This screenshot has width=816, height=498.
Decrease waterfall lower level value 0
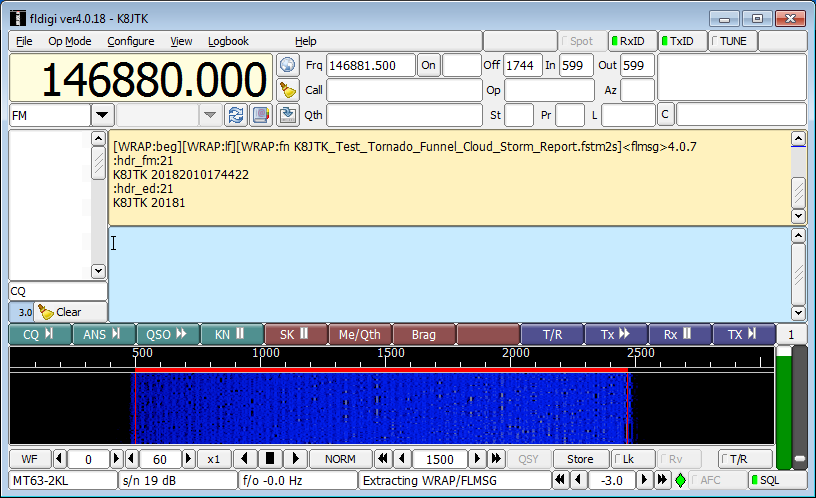(x=59, y=458)
